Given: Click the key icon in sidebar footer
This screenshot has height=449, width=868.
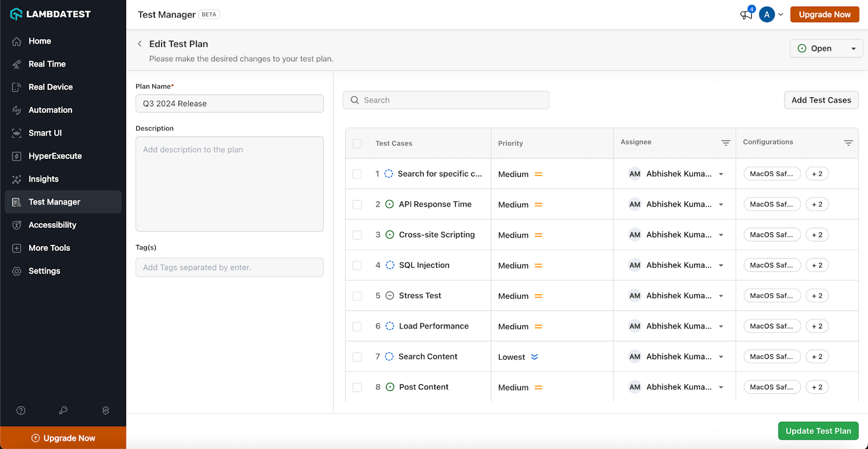Looking at the screenshot, I should pos(63,410).
